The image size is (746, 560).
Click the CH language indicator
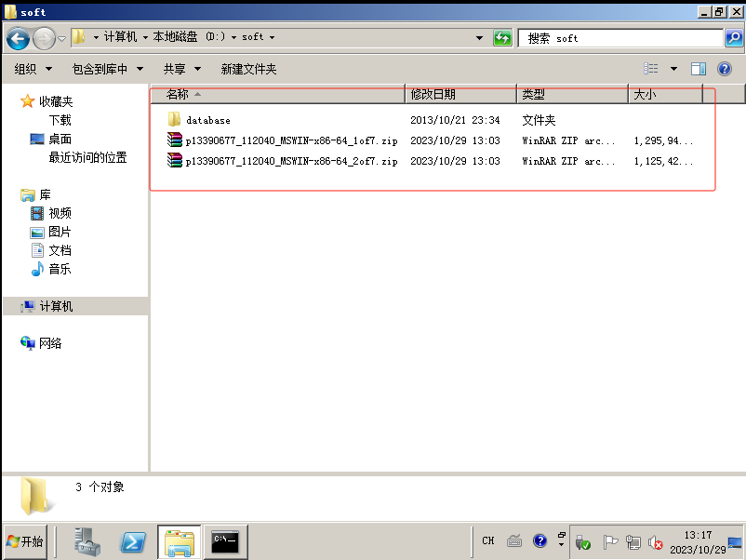pos(488,541)
